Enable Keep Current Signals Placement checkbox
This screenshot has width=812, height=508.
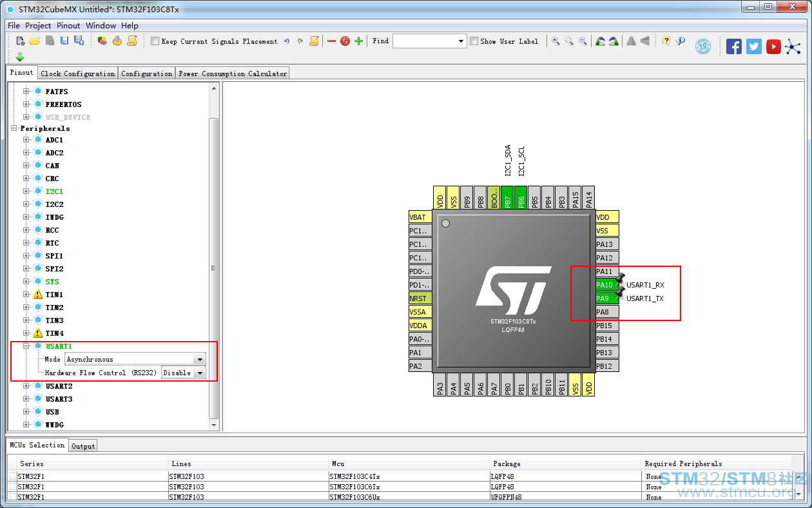(x=155, y=41)
